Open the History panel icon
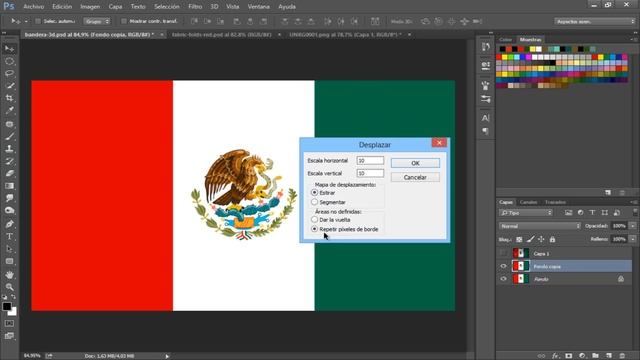 click(485, 47)
